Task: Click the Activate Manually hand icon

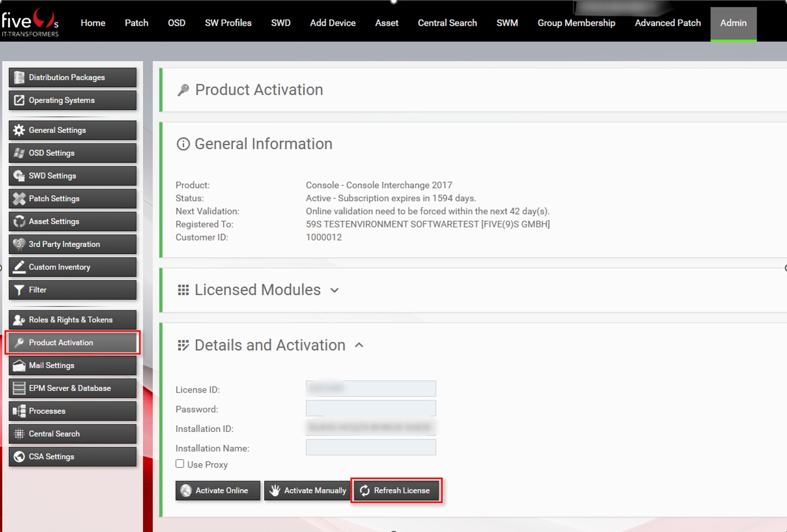Action: [275, 490]
